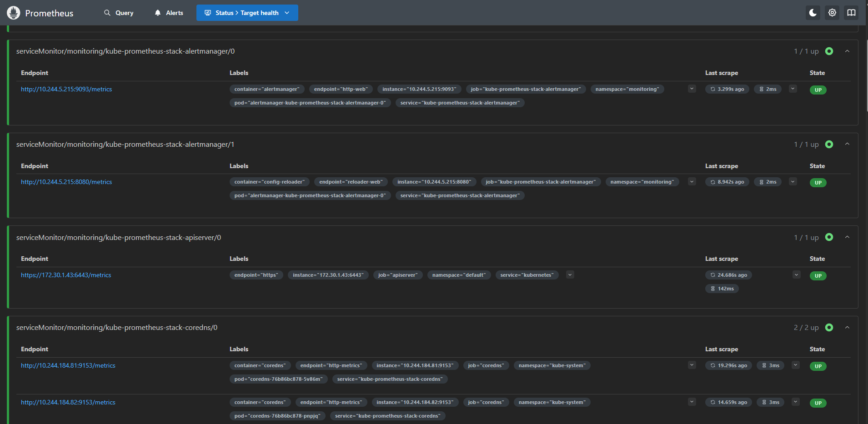Click the Prometheus flame logo
This screenshot has width=868, height=424.
point(14,13)
